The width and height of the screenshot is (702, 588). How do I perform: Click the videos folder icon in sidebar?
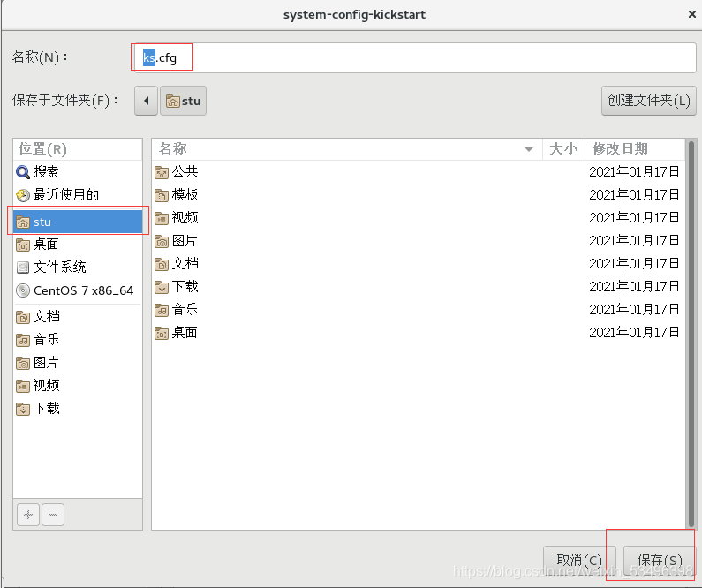click(23, 386)
